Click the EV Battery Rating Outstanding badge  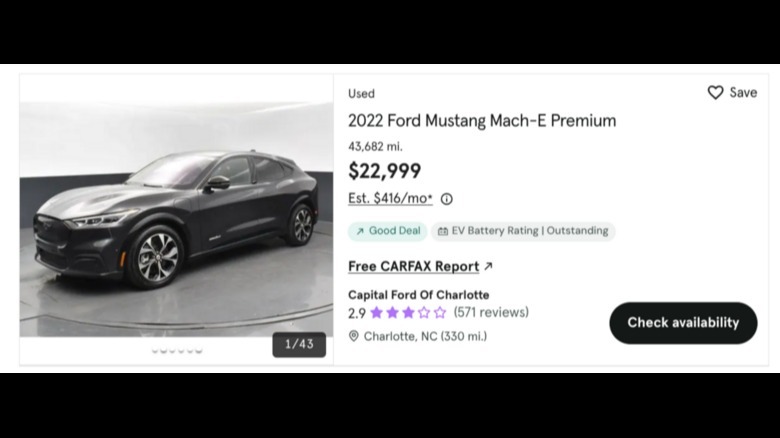[523, 231]
